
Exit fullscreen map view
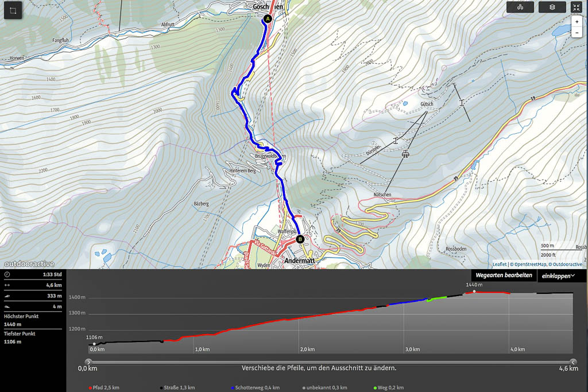click(576, 7)
